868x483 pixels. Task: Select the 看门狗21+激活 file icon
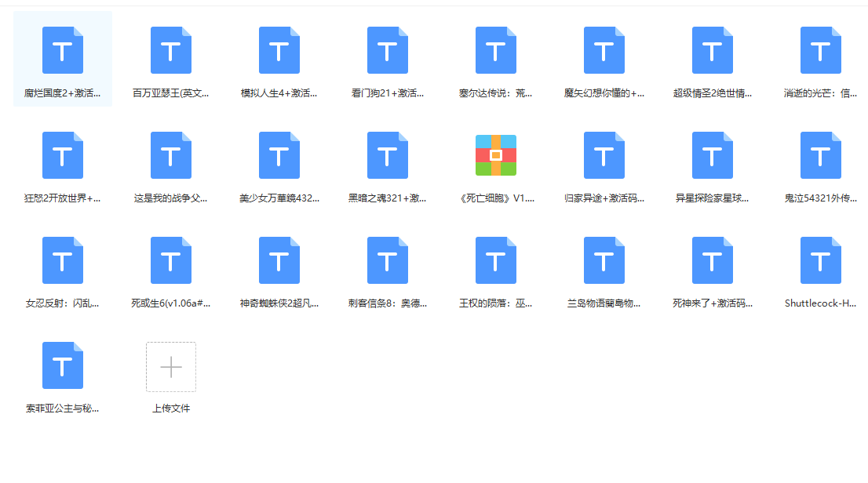(x=388, y=50)
